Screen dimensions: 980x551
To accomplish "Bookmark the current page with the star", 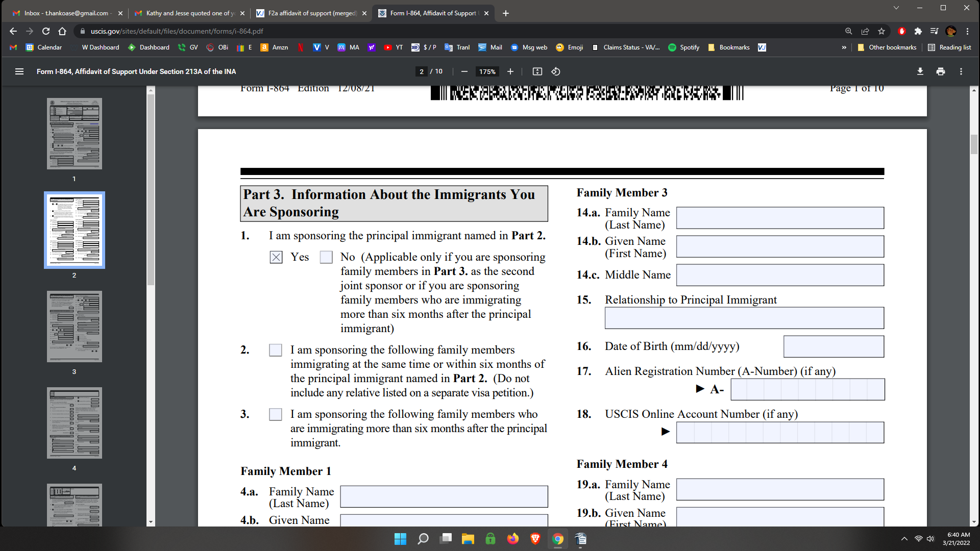I will [x=881, y=31].
